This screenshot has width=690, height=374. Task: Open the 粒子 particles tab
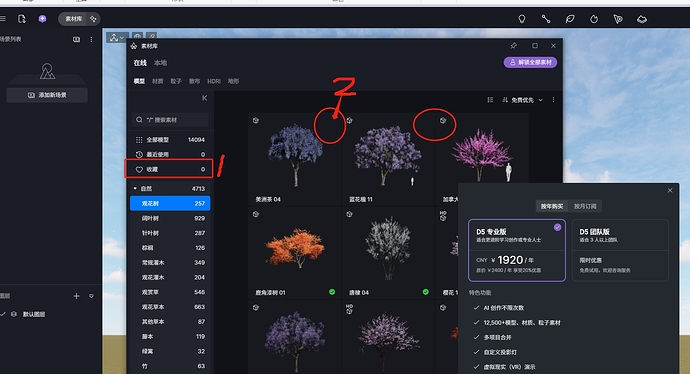(176, 81)
